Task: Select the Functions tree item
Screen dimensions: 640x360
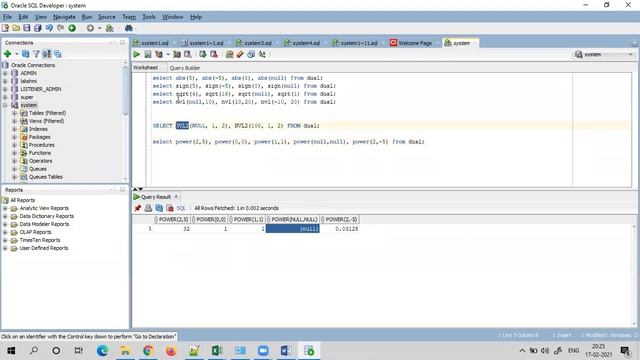Action: point(40,153)
